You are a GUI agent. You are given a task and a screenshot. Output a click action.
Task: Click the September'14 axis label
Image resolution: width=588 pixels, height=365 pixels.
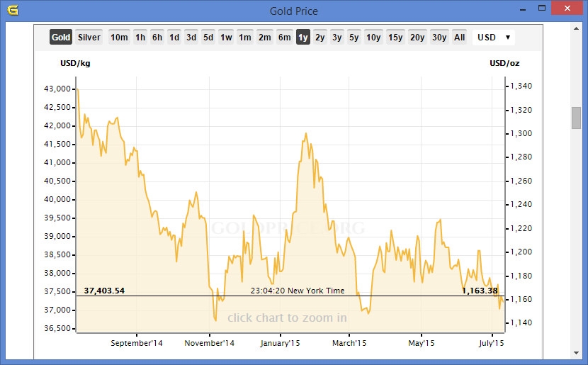tap(137, 343)
